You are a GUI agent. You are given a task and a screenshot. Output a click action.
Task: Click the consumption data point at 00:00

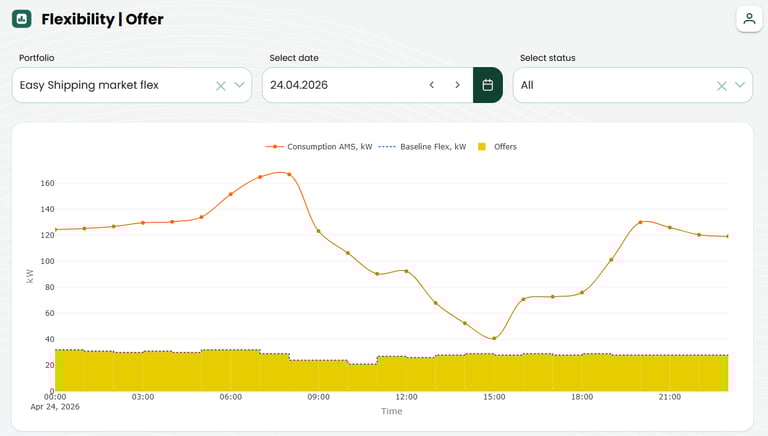click(56, 229)
